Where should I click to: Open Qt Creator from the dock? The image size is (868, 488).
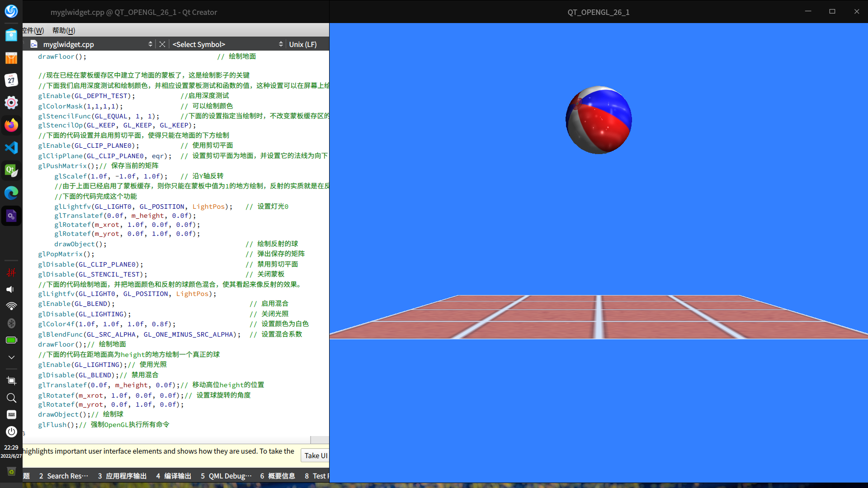(11, 170)
